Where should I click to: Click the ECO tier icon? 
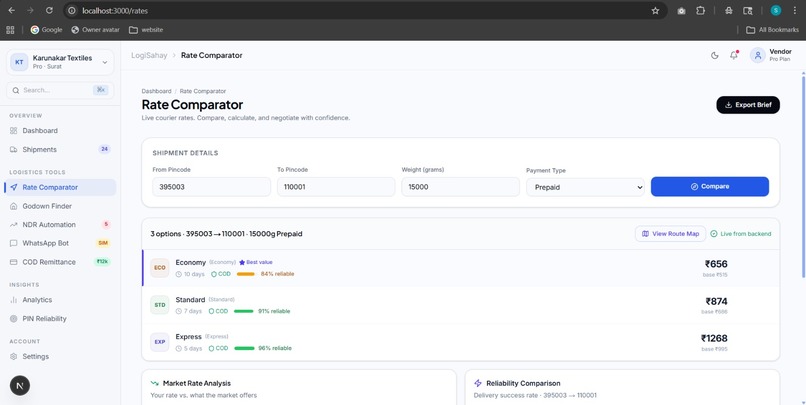pyautogui.click(x=160, y=268)
